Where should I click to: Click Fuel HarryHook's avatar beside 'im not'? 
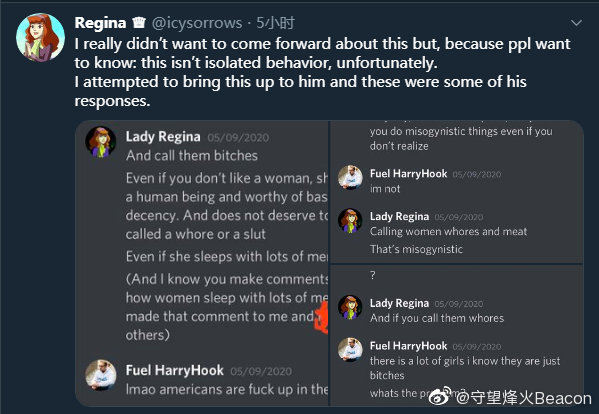350,177
